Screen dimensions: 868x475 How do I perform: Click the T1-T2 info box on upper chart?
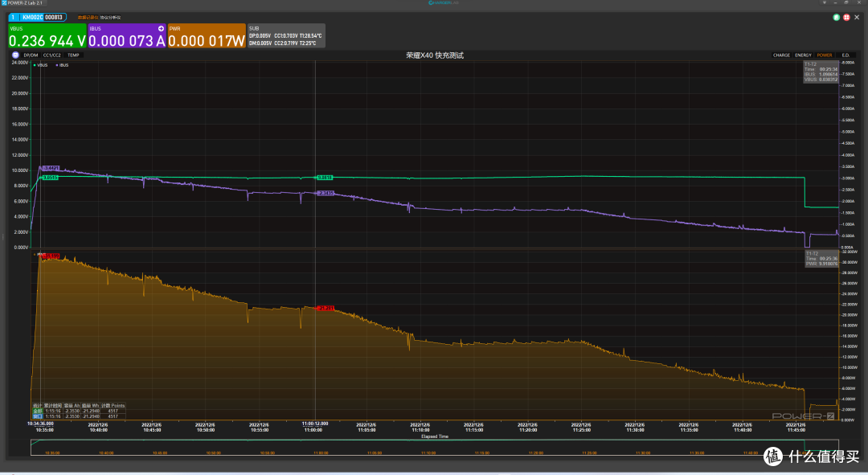click(x=821, y=72)
